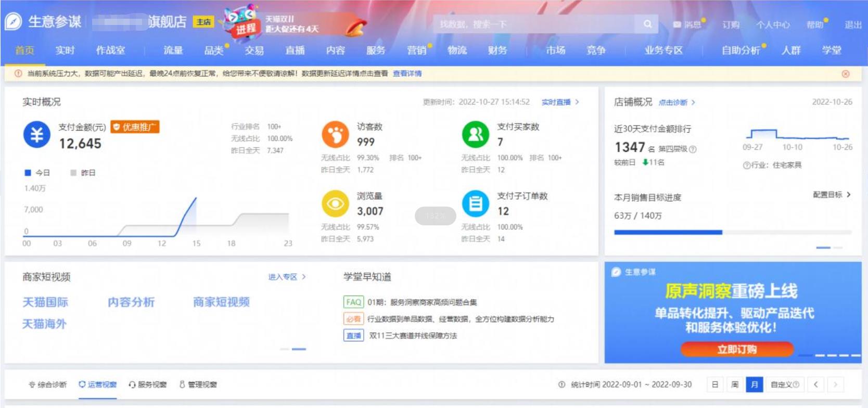868x408 pixels.
Task: Toggle the 今日 legend series
Action: (x=37, y=173)
